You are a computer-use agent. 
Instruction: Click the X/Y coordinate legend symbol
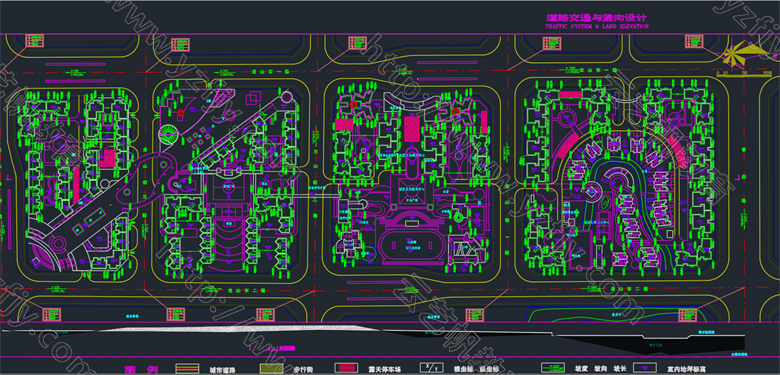[x=431, y=369]
